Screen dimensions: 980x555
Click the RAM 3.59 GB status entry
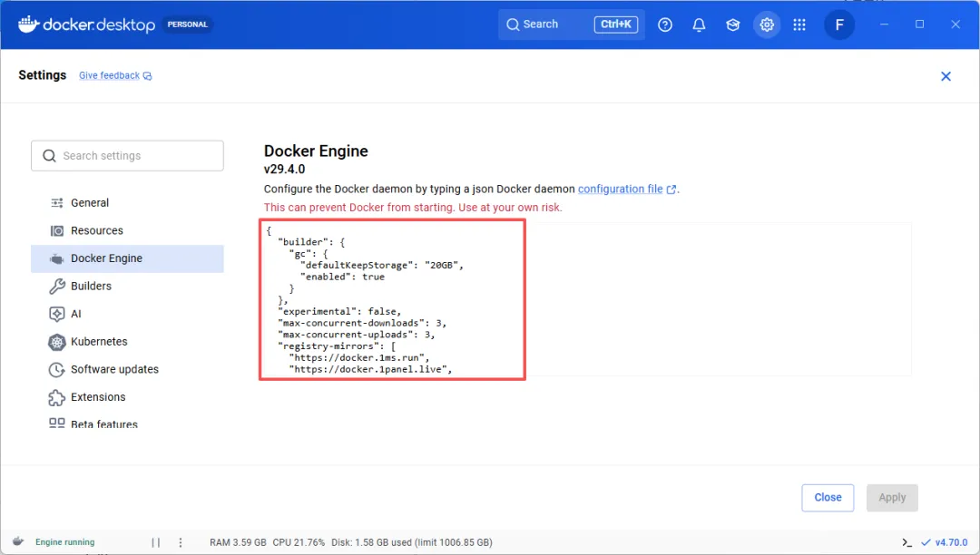[238, 542]
